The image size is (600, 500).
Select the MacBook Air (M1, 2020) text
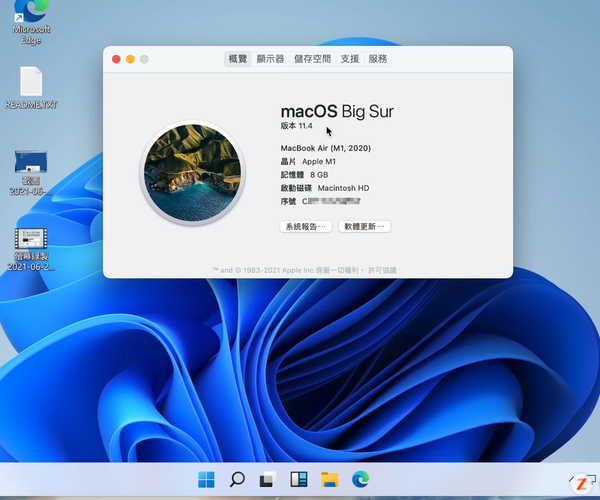pyautogui.click(x=326, y=148)
